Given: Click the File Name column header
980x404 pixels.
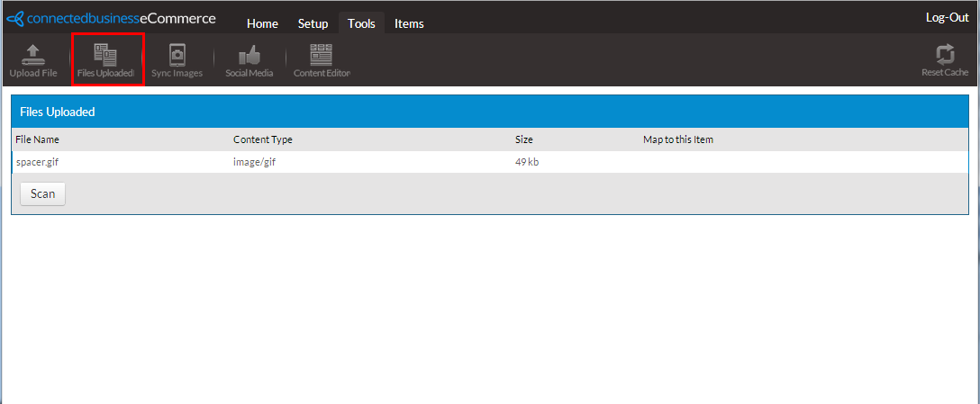Looking at the screenshot, I should [37, 139].
